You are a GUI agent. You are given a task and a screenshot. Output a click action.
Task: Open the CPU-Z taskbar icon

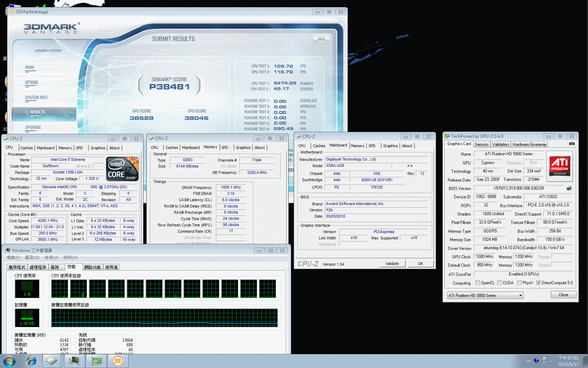51,361
